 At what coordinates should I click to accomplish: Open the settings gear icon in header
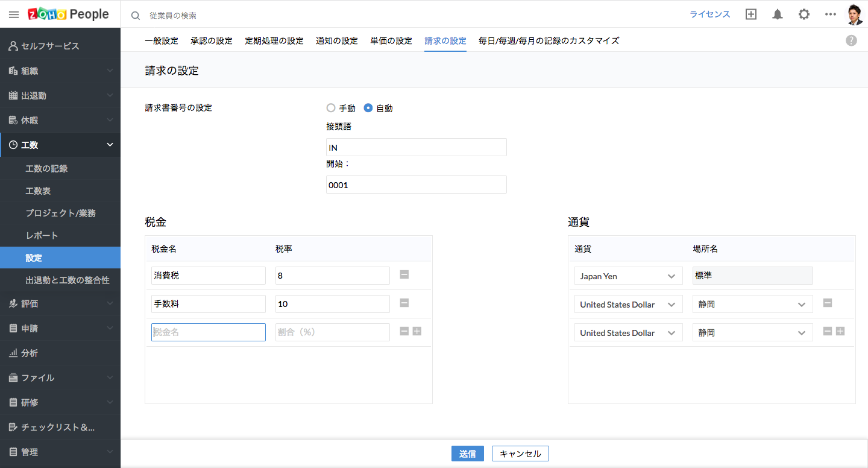(x=804, y=14)
